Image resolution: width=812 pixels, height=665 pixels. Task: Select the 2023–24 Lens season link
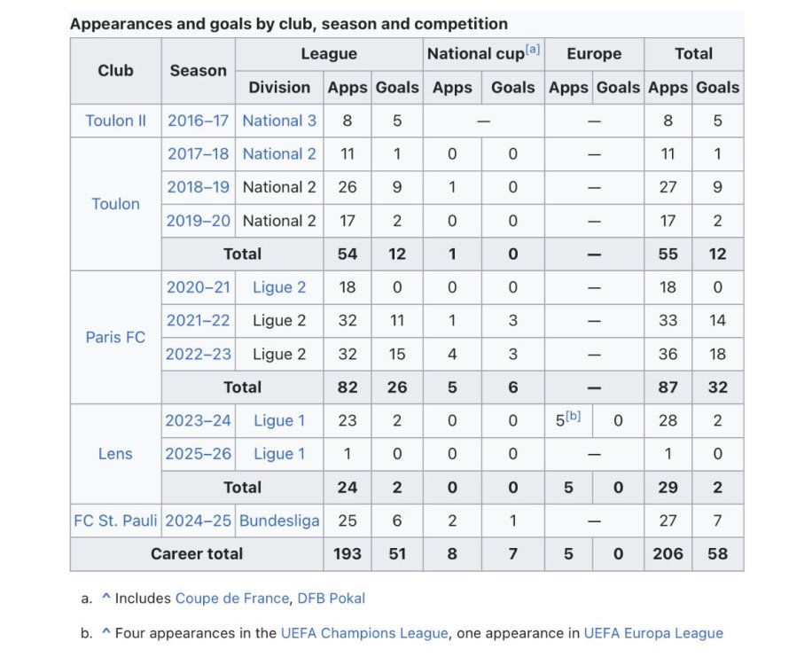pyautogui.click(x=198, y=421)
